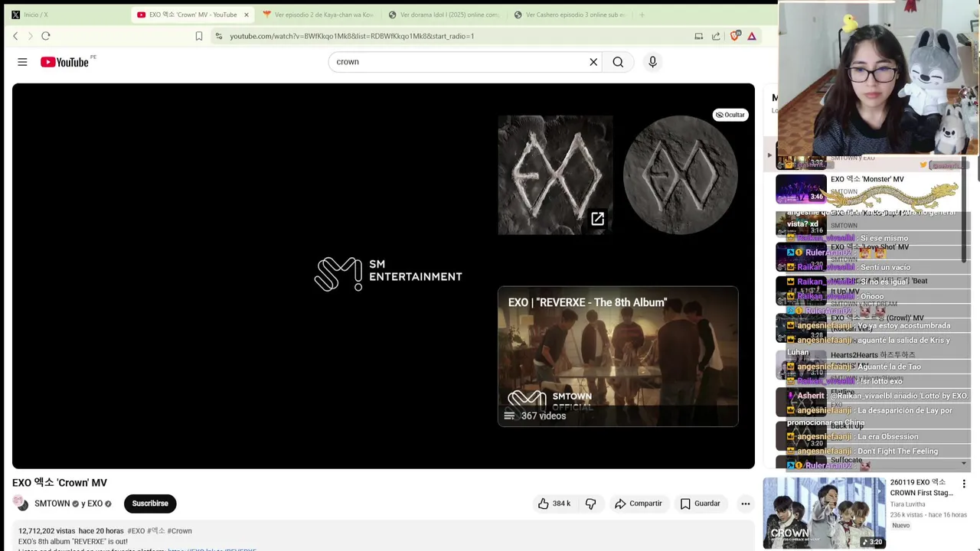The image size is (980, 551).
Task: Click the #EXO hashtag
Action: coord(136,531)
